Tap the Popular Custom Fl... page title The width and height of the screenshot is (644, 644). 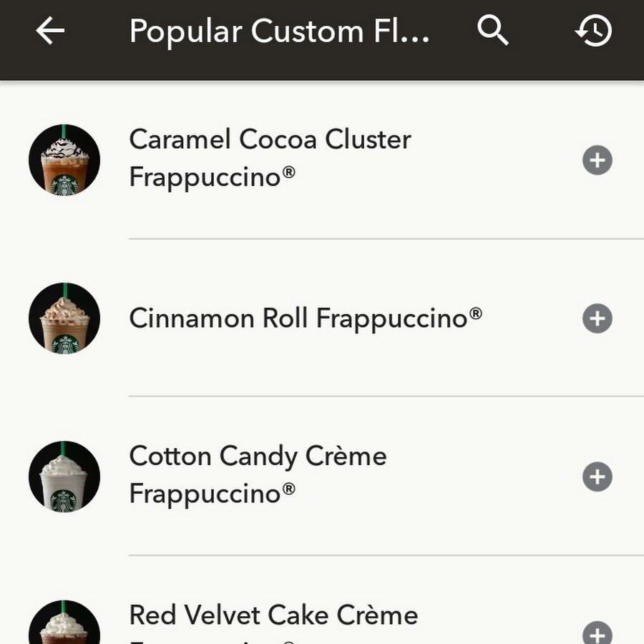point(279,31)
